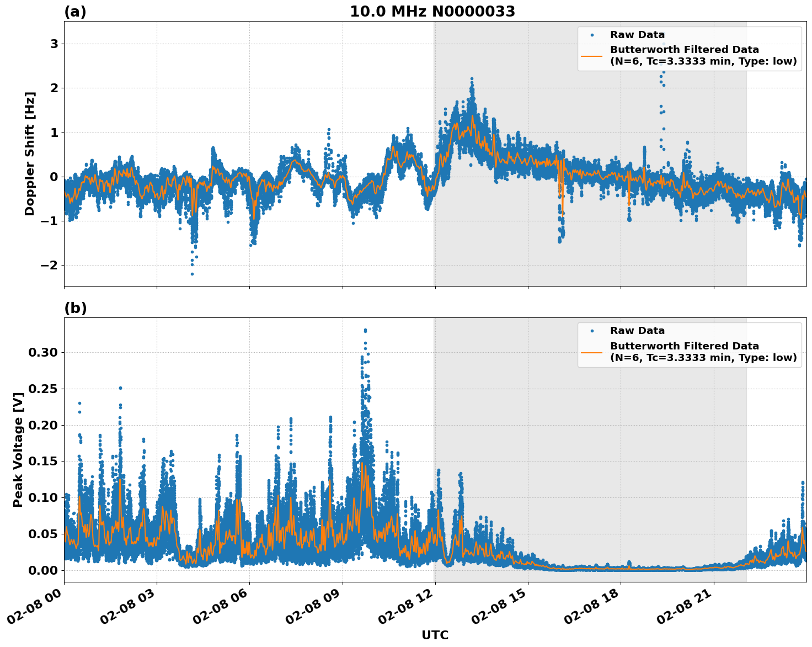The height and width of the screenshot is (647, 812).
Task: Click the 'UTC' axis title
Action: [435, 635]
